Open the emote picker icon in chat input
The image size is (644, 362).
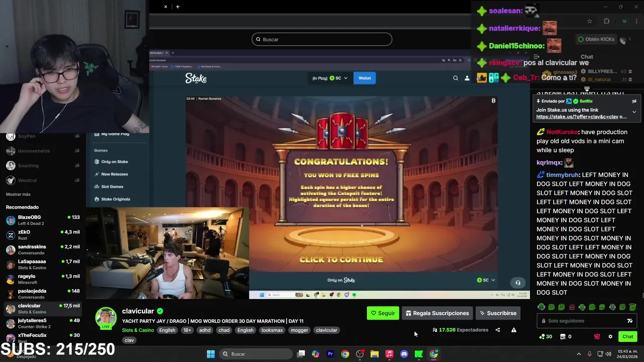[629, 321]
